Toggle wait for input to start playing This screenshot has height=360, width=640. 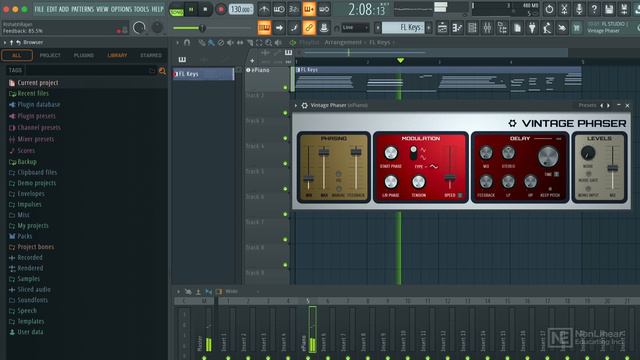point(279,9)
